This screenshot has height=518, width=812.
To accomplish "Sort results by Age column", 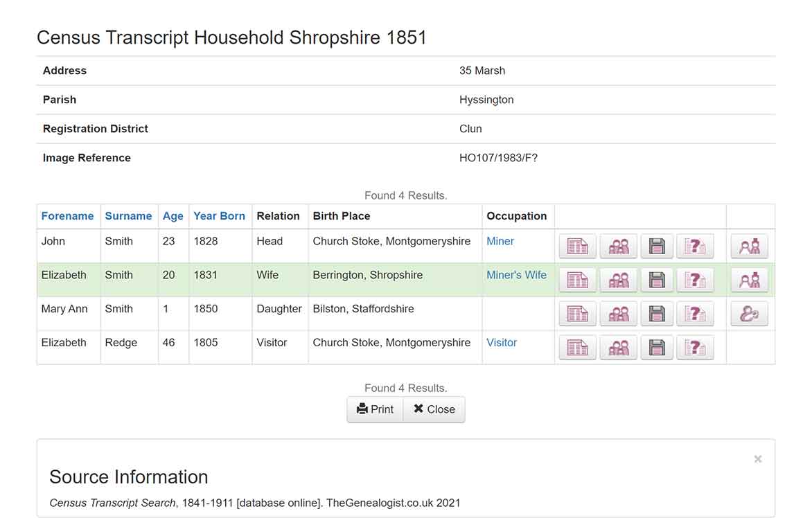I will click(x=173, y=216).
